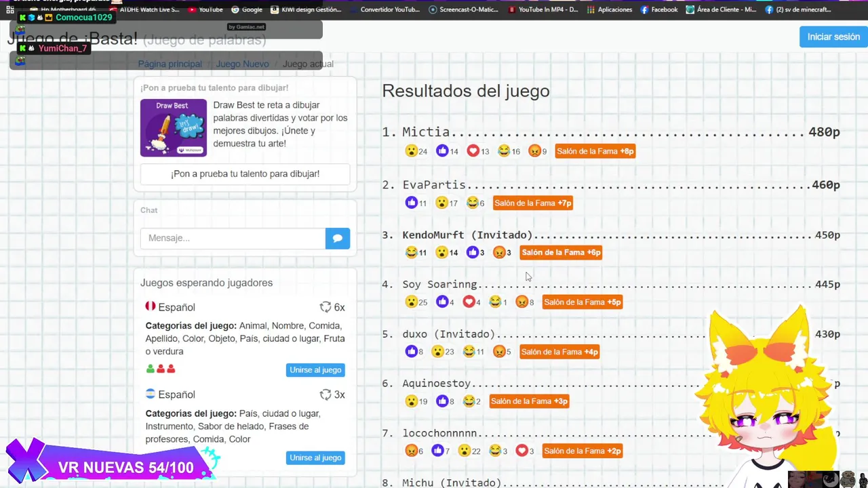868x488 pixels.
Task: Send chat message with speech bubble button
Action: tap(338, 238)
